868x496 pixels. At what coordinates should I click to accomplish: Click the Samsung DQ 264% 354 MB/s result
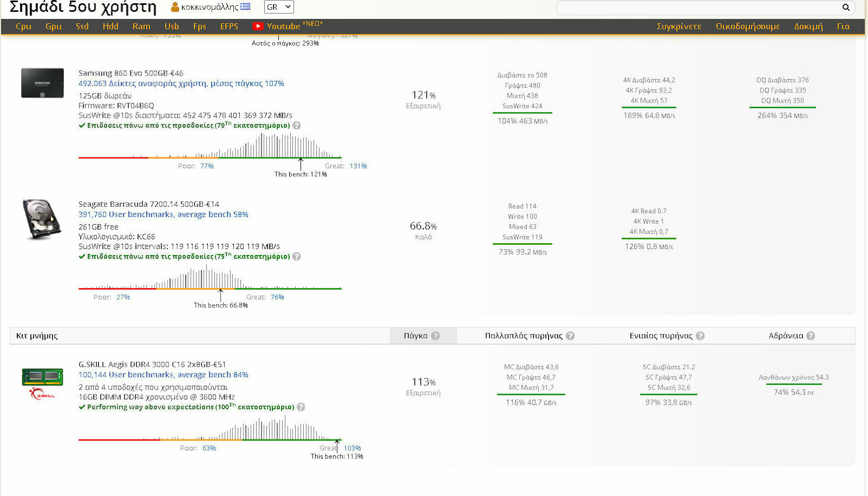(x=782, y=116)
